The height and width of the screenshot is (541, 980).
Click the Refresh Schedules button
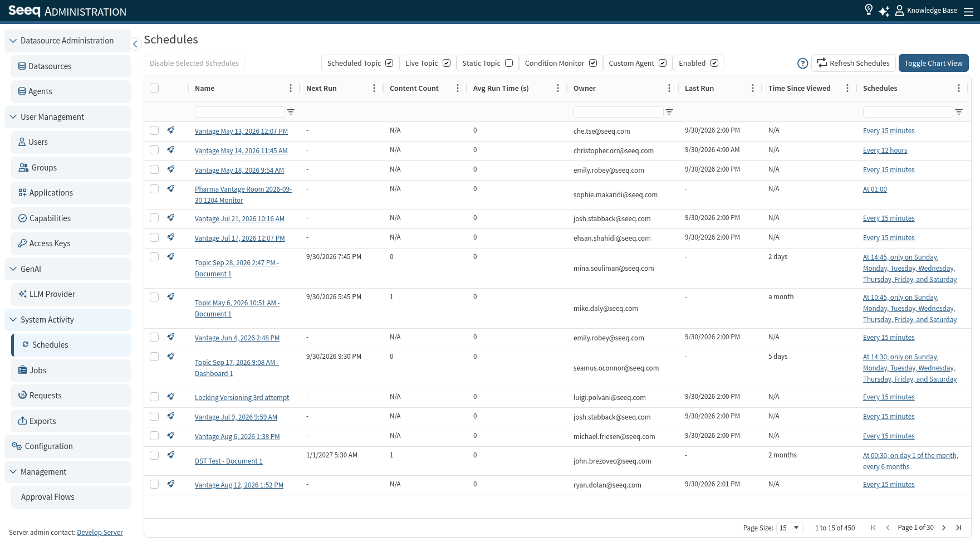(x=854, y=63)
